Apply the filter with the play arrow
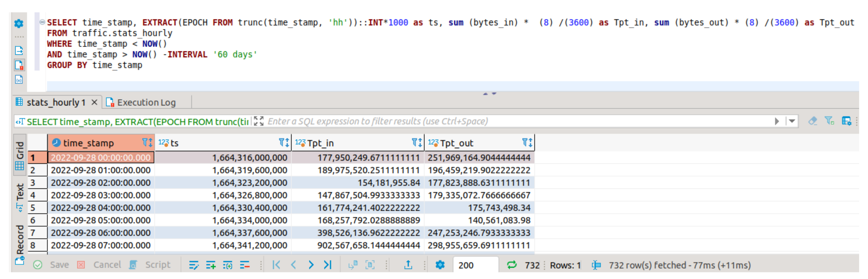The width and height of the screenshot is (868, 279). (777, 121)
